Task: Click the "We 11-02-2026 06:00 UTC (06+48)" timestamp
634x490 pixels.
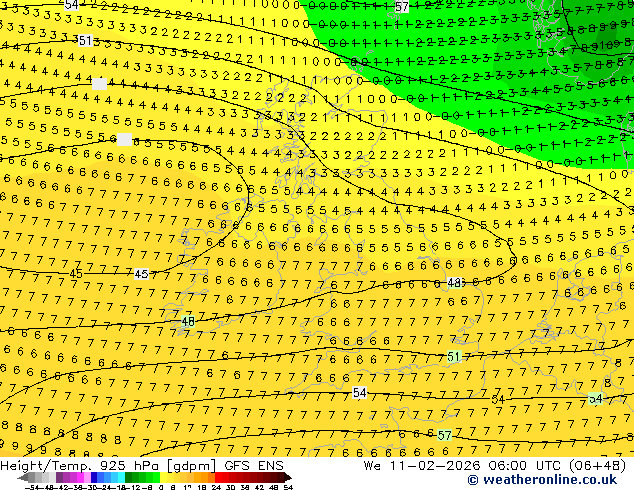Action: [x=495, y=466]
